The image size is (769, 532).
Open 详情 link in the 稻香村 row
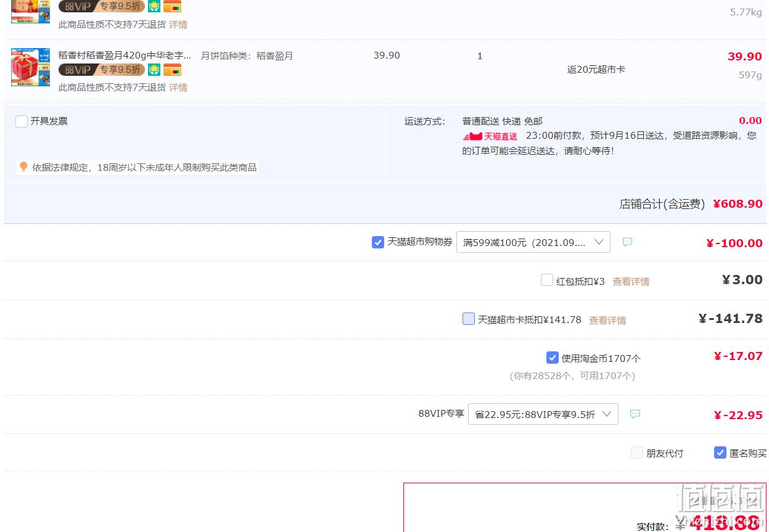pos(178,88)
